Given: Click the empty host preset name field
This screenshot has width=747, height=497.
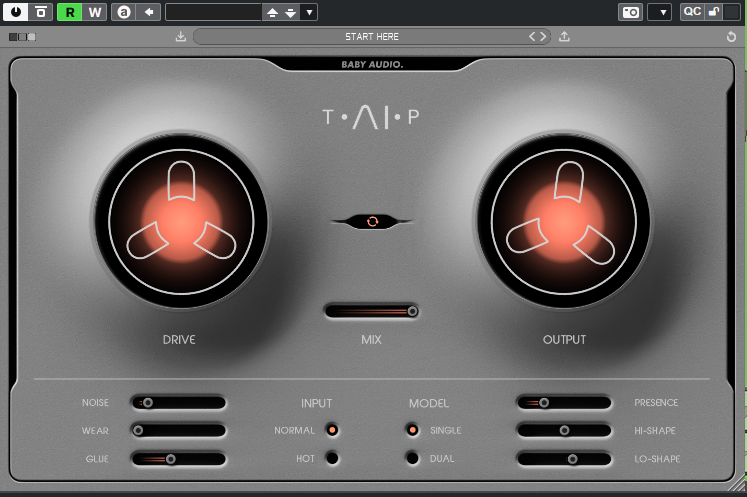Looking at the screenshot, I should pyautogui.click(x=213, y=12).
